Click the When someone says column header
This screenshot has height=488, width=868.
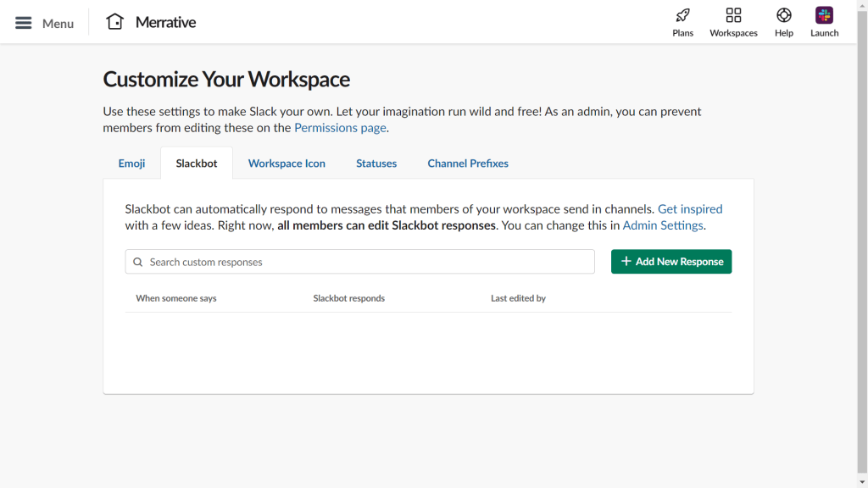176,298
